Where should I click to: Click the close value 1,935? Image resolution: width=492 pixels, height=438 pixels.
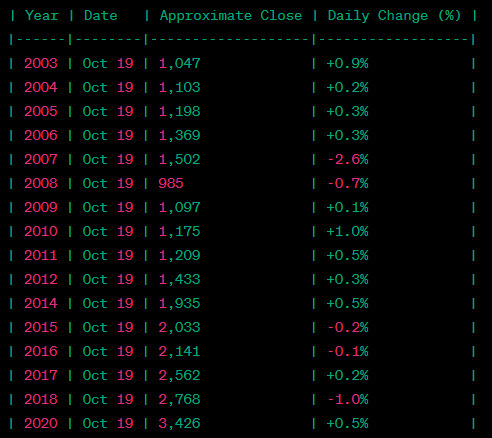(x=180, y=303)
